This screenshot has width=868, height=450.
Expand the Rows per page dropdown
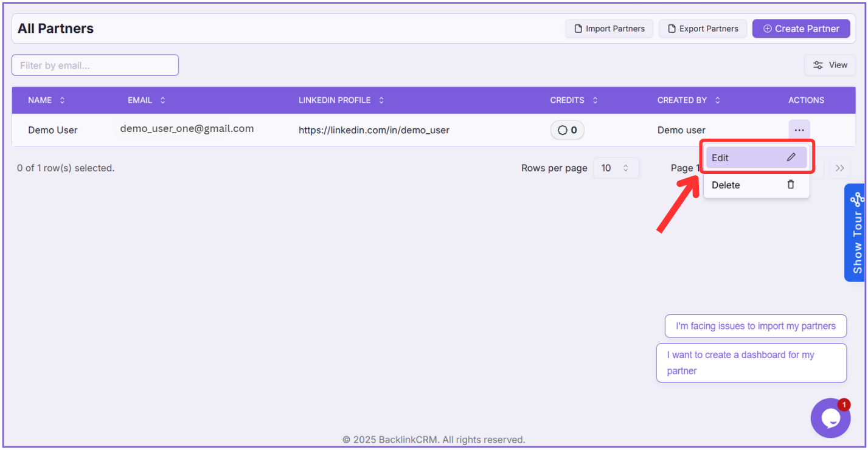(x=616, y=168)
